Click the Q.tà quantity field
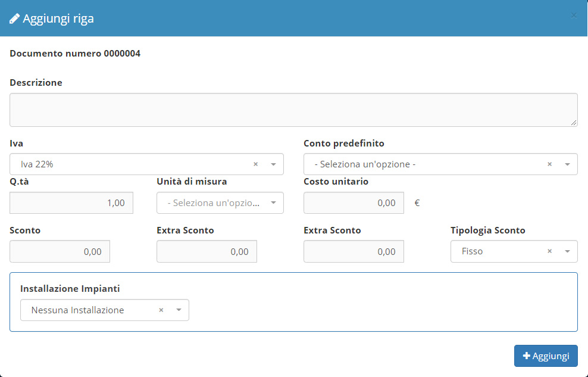 tap(71, 203)
